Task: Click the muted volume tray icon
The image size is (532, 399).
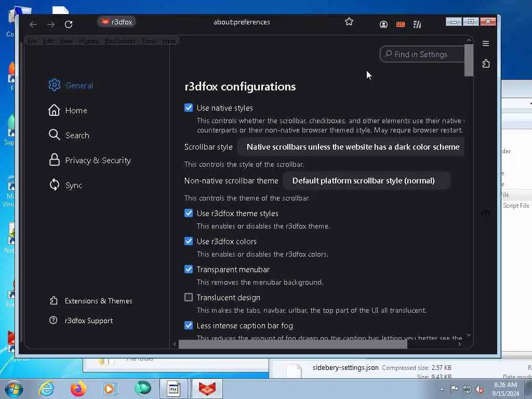Action: [x=480, y=389]
